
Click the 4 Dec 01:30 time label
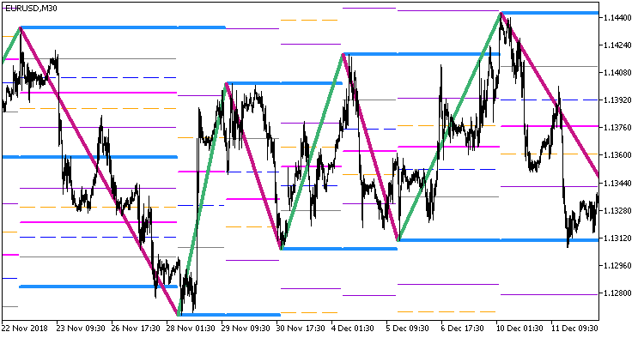pyautogui.click(x=353, y=329)
